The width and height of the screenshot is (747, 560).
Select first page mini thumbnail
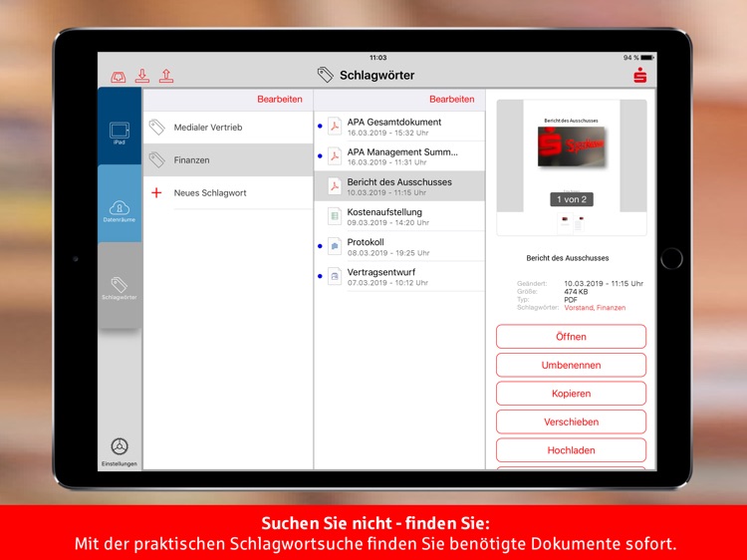click(565, 223)
